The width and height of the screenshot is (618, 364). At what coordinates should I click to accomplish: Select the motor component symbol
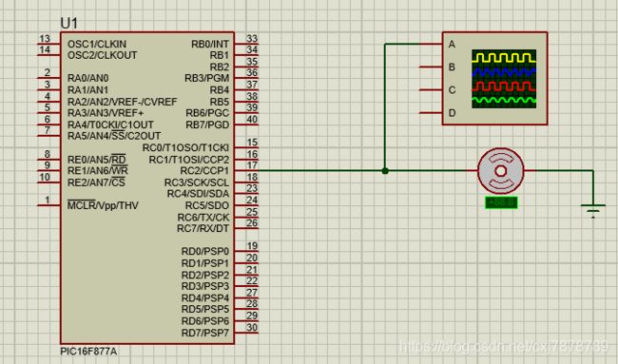click(x=500, y=171)
